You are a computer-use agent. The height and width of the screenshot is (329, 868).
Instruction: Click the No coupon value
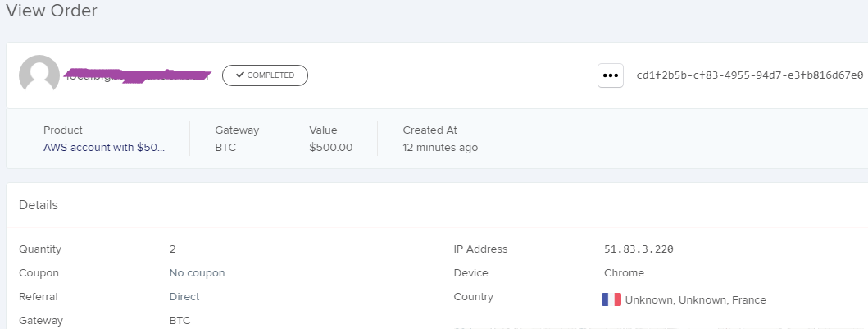pos(197,273)
